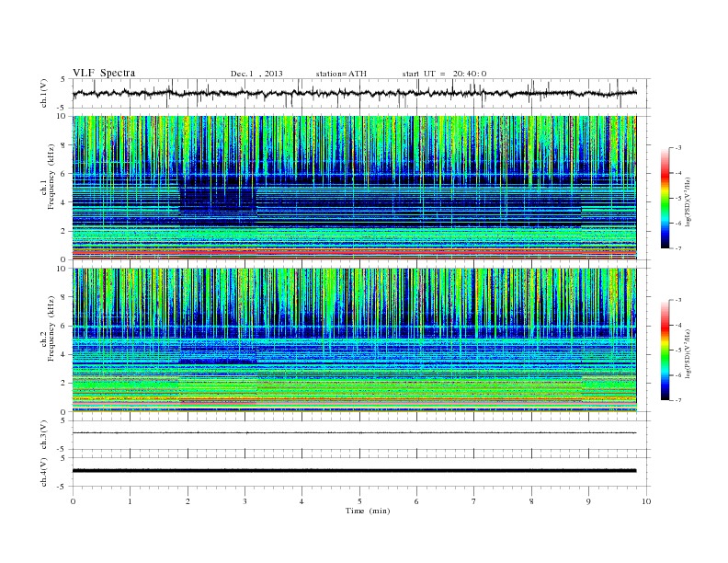Click the "start UT = 20:40:0" header text
This screenshot has width=728, height=563.
444,74
